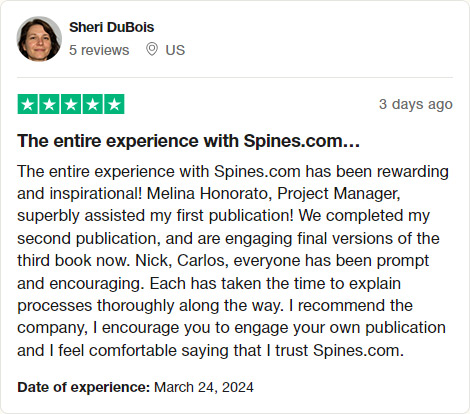This screenshot has height=414, width=470.
Task: Click the 5 reviews count
Action: pyautogui.click(x=99, y=50)
